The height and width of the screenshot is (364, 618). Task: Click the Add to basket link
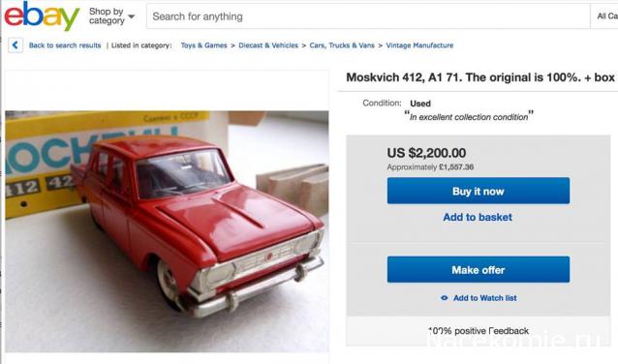478,217
